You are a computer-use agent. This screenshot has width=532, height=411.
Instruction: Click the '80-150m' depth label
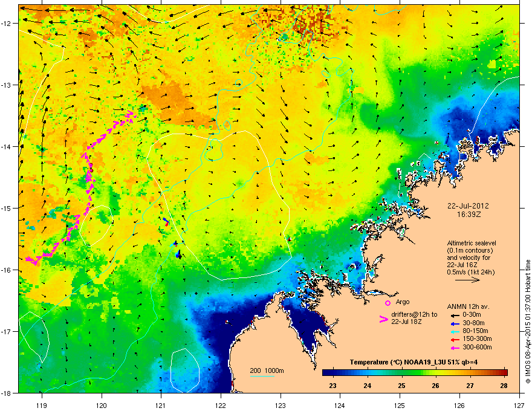tap(475, 331)
